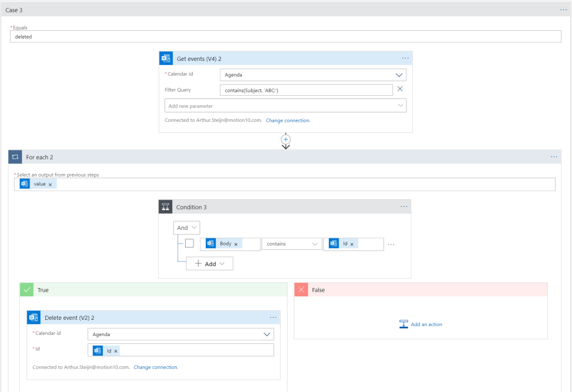
Task: Open Condition 3 options menu
Action: coord(404,207)
